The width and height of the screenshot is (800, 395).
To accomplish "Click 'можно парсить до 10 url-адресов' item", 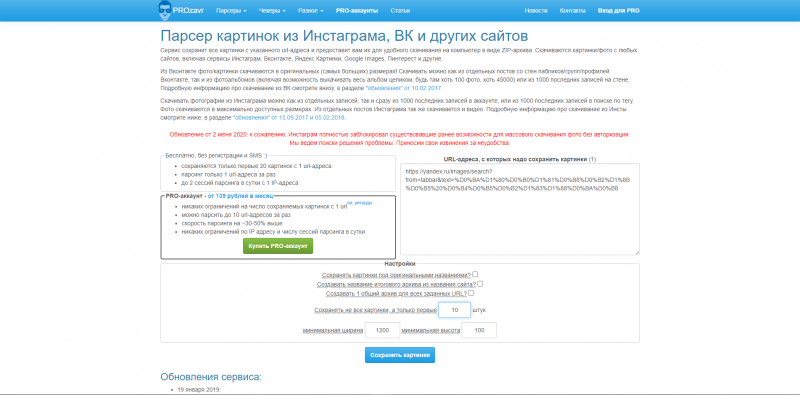I will (x=236, y=215).
